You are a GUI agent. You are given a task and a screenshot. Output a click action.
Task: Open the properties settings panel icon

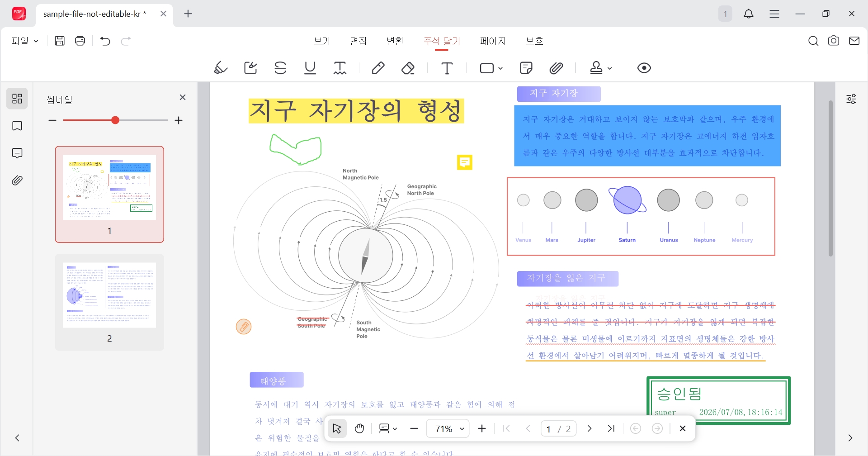pos(851,99)
